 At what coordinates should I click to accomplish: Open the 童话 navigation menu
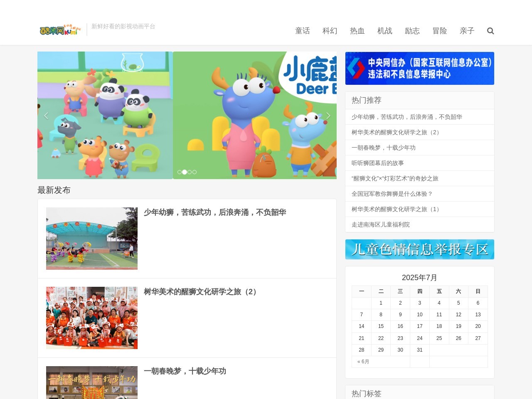303,31
